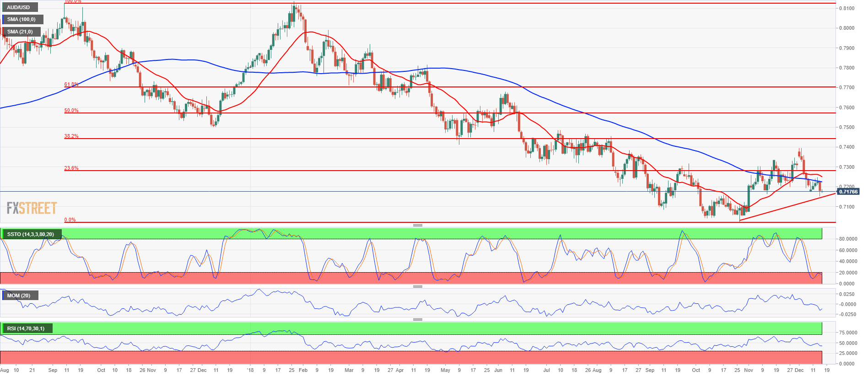Click the 50.0% Fibonacci level label
This screenshot has height=376, width=868.
coord(71,110)
